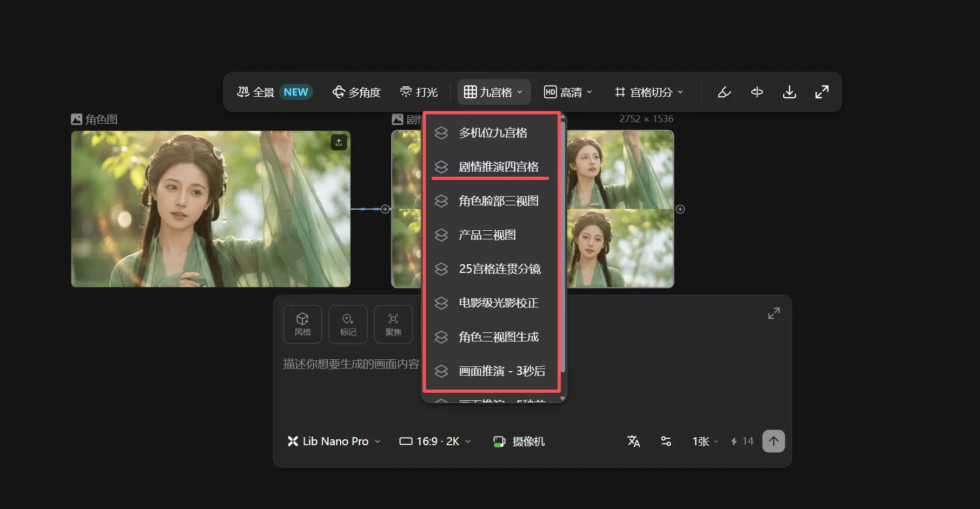The width and height of the screenshot is (980, 509).
Task: Click the menu scrollbar down arrow
Action: point(563,399)
